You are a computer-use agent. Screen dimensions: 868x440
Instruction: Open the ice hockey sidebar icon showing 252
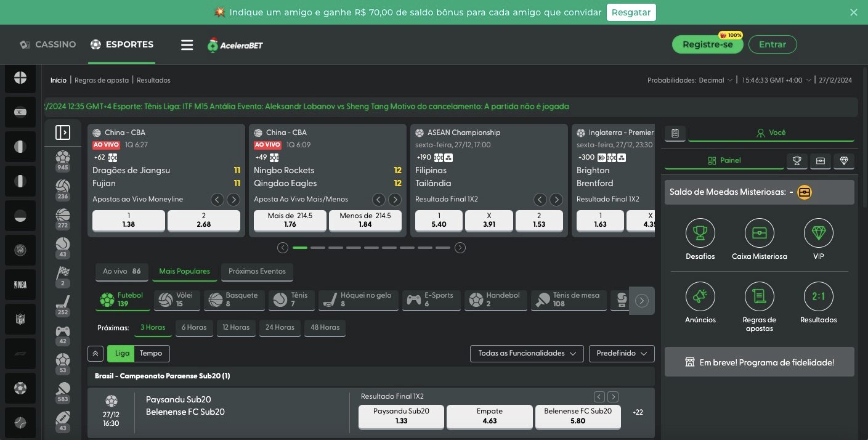[x=63, y=306]
